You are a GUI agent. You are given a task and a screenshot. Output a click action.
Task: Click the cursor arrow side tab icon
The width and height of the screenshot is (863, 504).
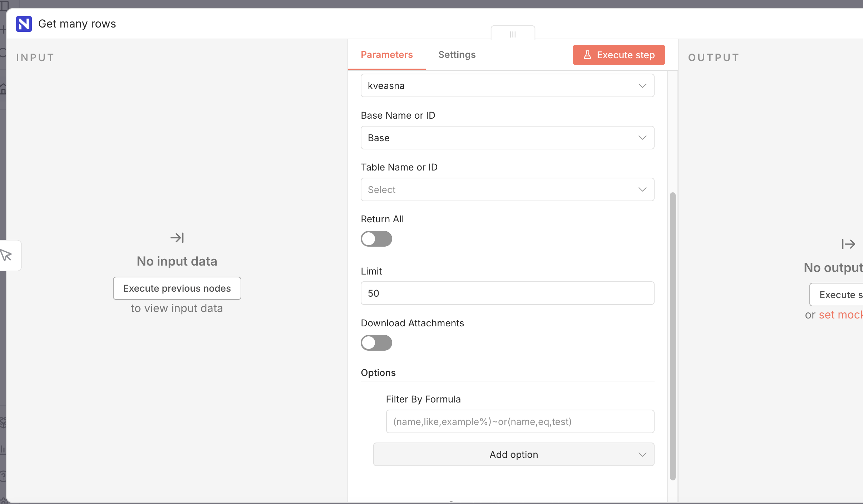click(6, 255)
